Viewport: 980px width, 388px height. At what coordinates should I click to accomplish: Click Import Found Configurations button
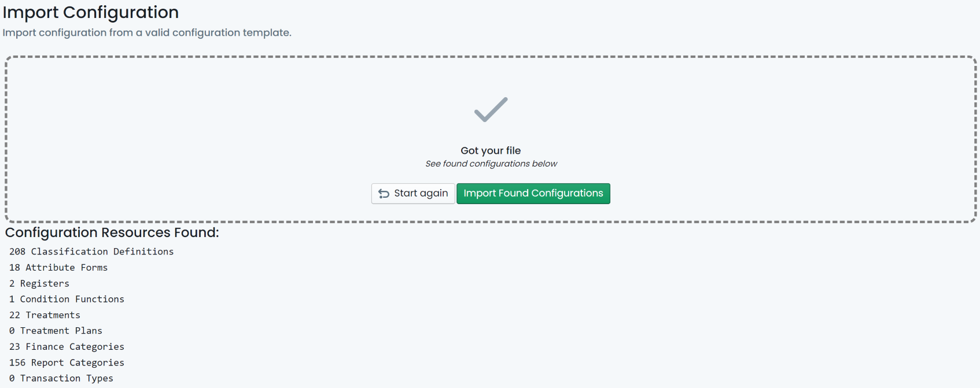point(533,193)
